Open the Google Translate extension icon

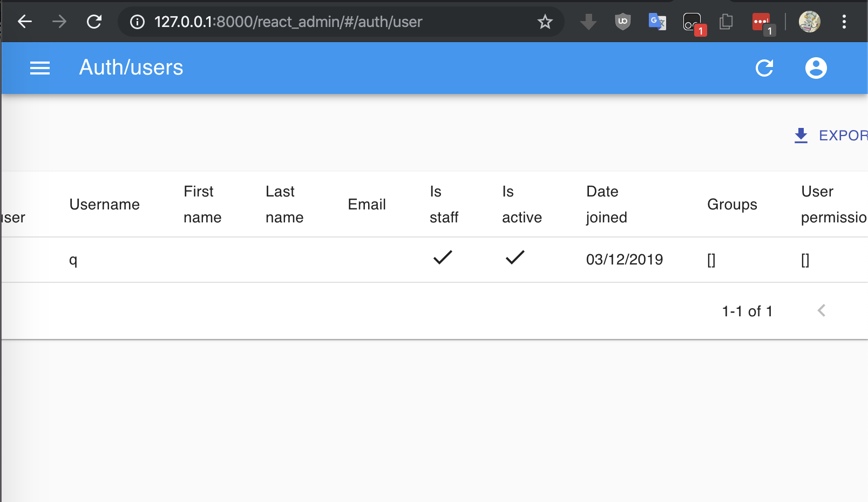(656, 22)
